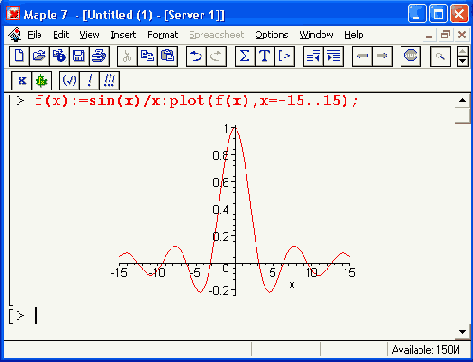Toggle Maple leaf input mode button
Viewport: 473px width, 362px height.
point(42,81)
